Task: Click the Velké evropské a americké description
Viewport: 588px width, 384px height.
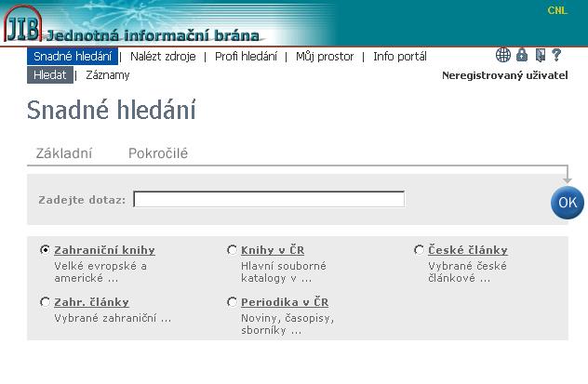Action: pyautogui.click(x=100, y=272)
